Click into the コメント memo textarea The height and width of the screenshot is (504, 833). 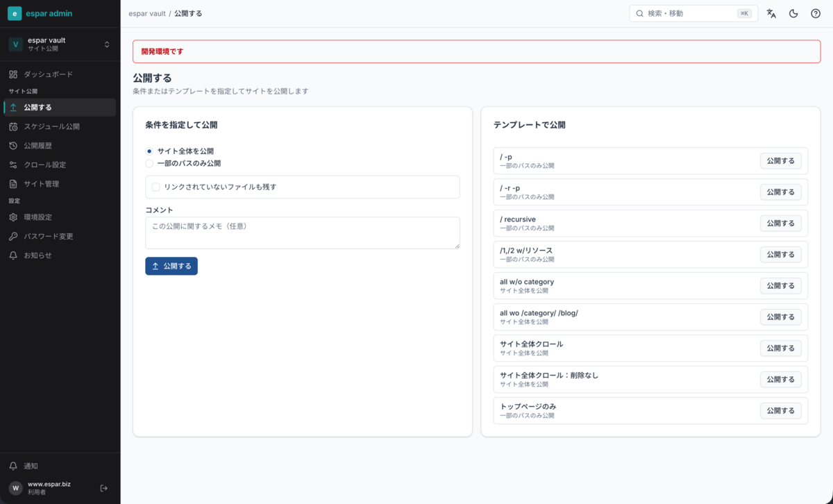[x=303, y=233]
